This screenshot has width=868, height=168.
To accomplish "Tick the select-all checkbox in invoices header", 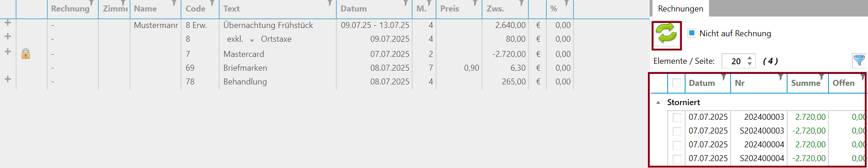I will (x=676, y=83).
